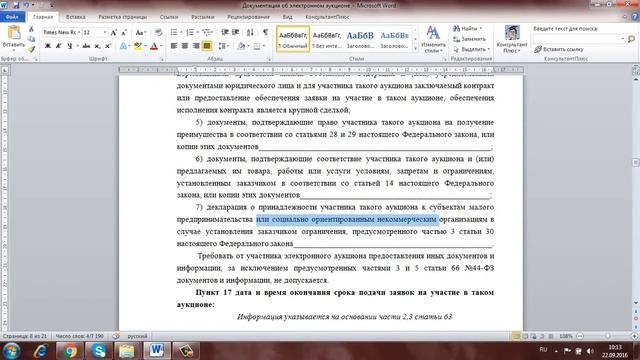Switch to the Рецензирование (Review) tab

248,17
